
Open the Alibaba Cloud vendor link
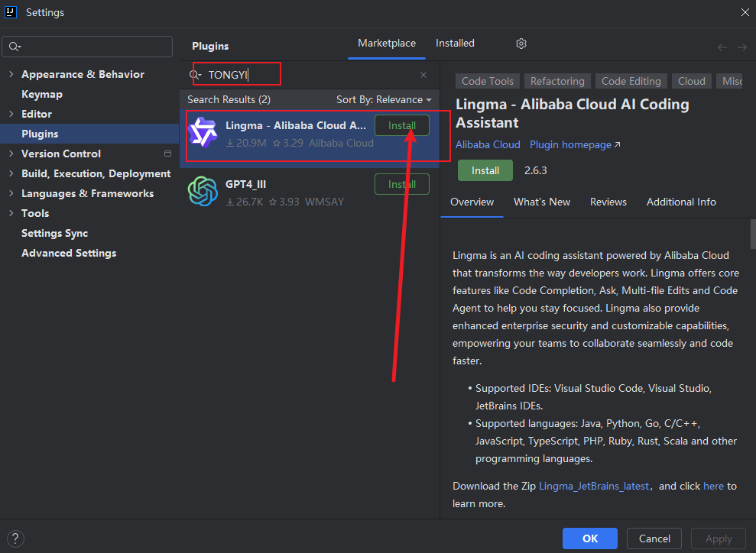pyautogui.click(x=488, y=144)
